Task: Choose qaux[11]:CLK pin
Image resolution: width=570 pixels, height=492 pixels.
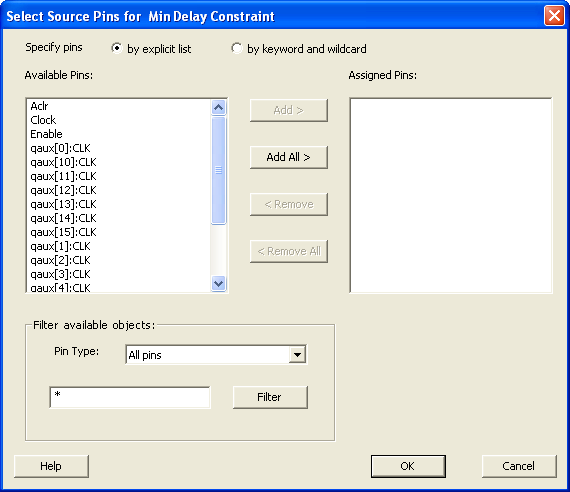Action: tap(119, 176)
